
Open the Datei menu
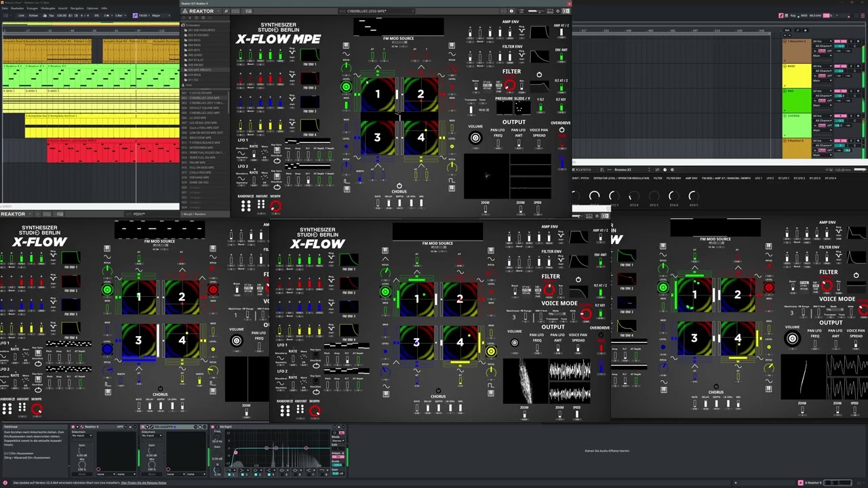5,8
